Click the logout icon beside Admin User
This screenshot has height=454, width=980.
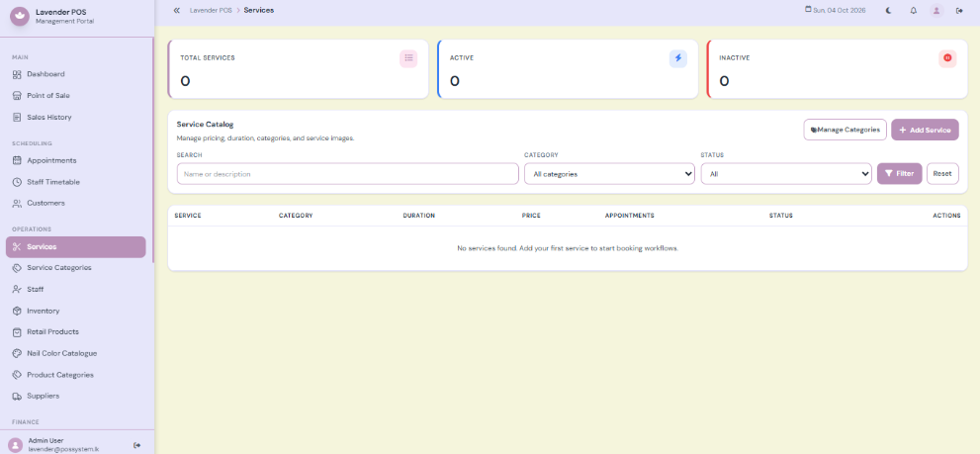(x=136, y=445)
